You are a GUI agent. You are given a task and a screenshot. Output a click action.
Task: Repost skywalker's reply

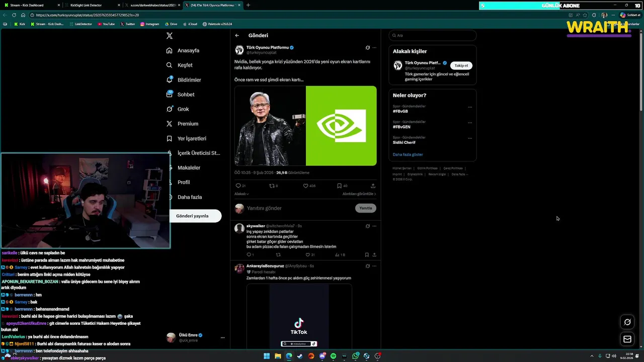278,255
